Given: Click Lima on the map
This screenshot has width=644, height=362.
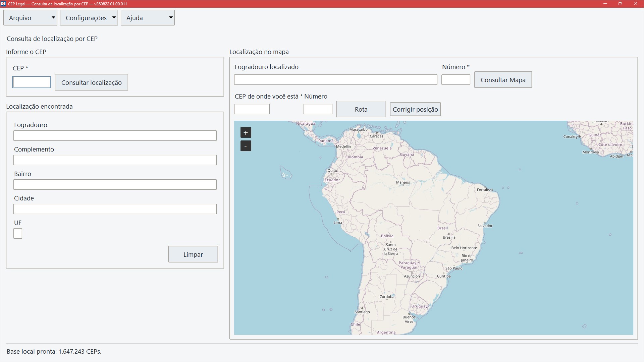Looking at the screenshot, I should coord(338,223).
